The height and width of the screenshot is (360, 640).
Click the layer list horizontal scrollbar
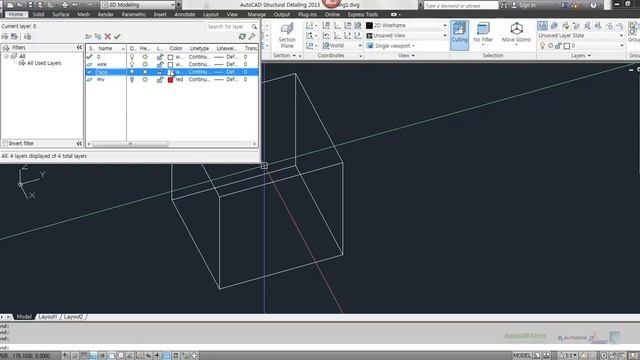tap(131, 144)
